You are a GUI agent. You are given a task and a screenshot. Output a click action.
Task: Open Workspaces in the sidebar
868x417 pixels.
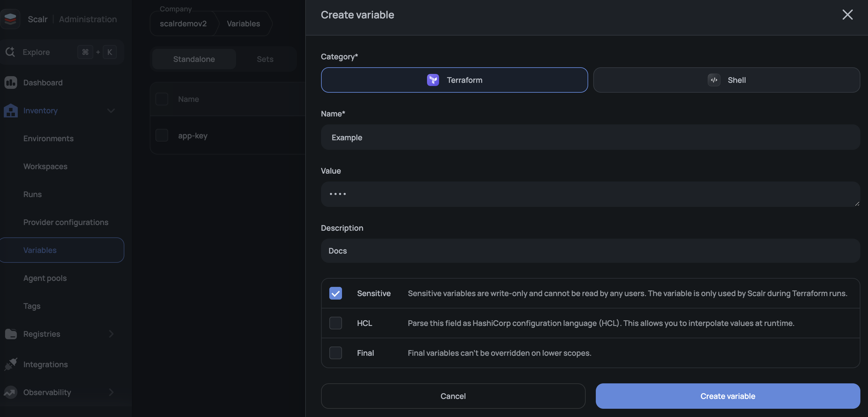coord(45,166)
